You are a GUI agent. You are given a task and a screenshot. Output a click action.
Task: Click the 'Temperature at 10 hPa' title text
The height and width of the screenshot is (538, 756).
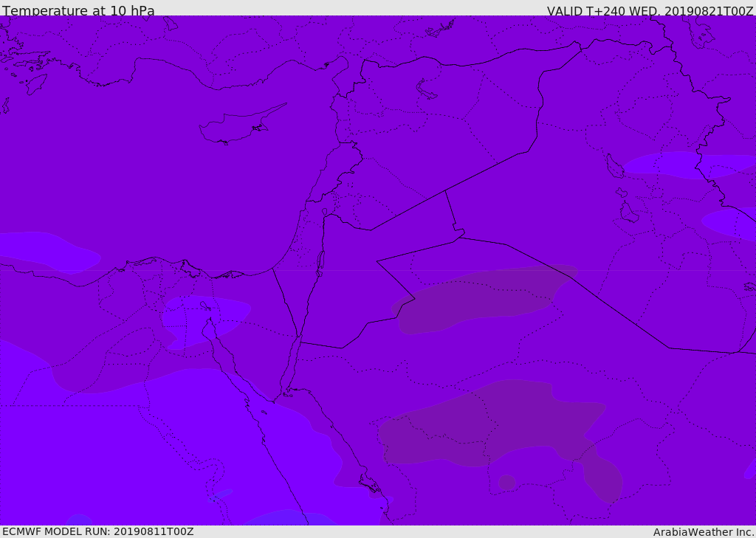pos(78,10)
